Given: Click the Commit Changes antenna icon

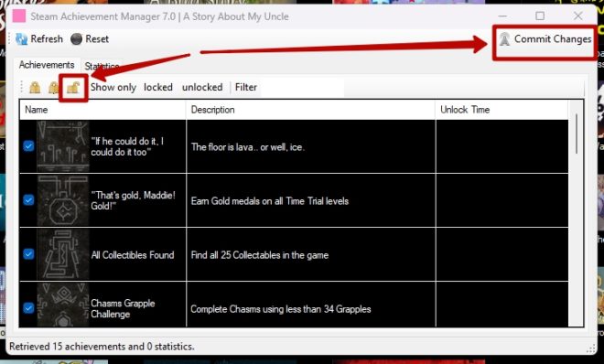Looking at the screenshot, I should pyautogui.click(x=504, y=38).
